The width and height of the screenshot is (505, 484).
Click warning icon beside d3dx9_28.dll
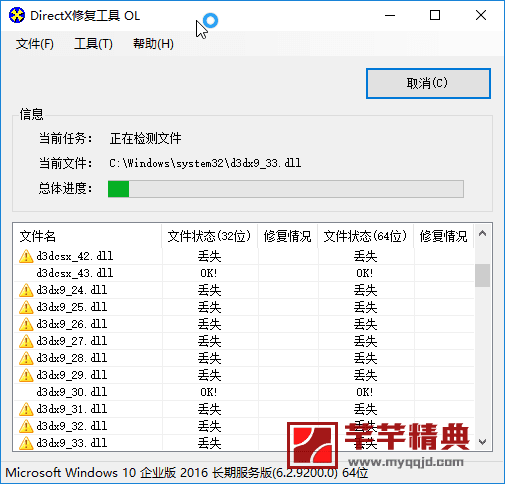click(26, 358)
